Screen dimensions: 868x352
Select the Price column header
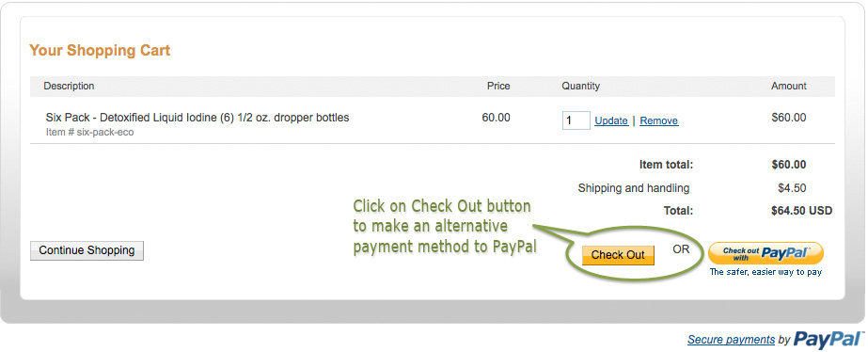pos(498,86)
